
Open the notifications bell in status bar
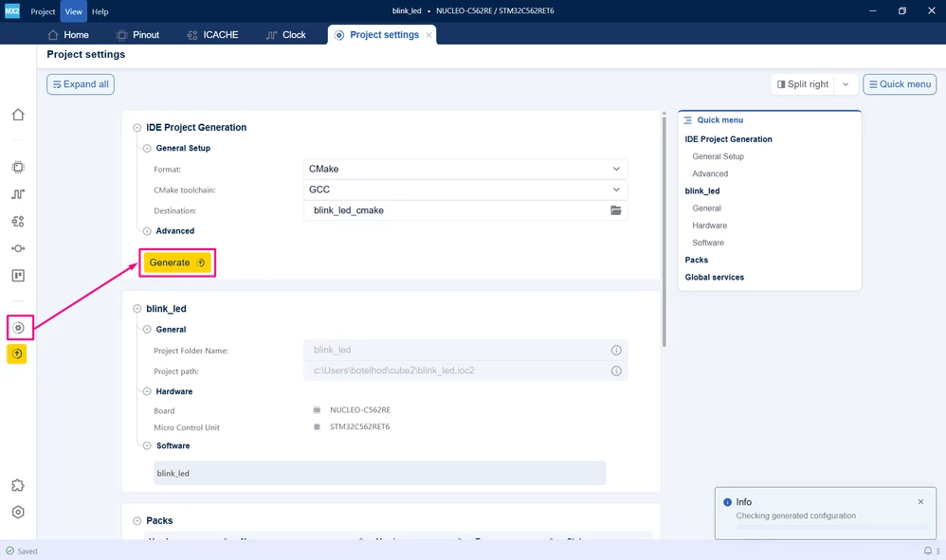[928, 551]
